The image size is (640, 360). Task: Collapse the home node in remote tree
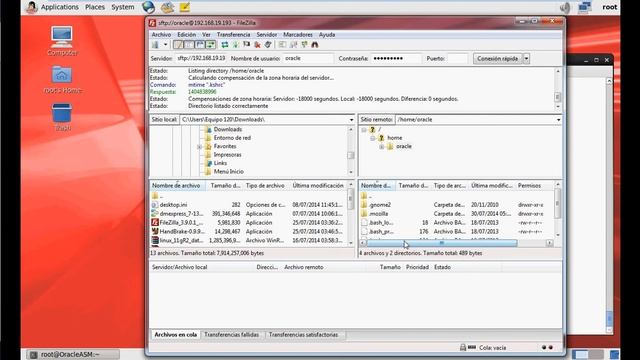tap(373, 138)
